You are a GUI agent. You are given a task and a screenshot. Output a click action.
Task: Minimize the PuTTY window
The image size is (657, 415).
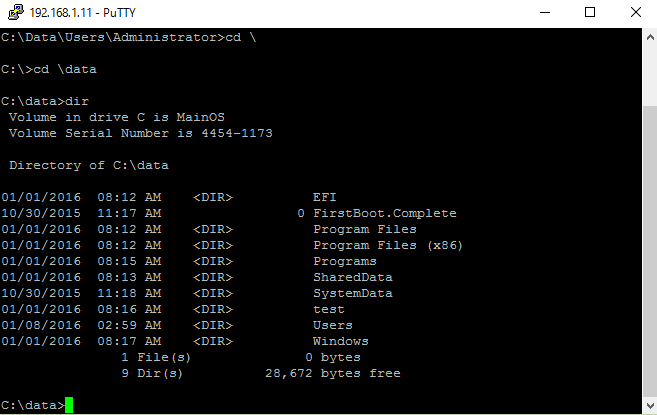pos(543,13)
